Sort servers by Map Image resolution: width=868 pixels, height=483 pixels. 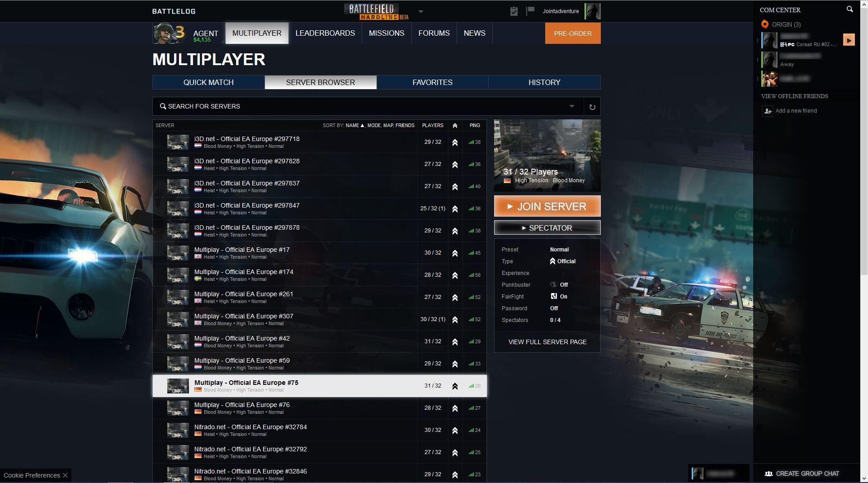click(x=388, y=126)
